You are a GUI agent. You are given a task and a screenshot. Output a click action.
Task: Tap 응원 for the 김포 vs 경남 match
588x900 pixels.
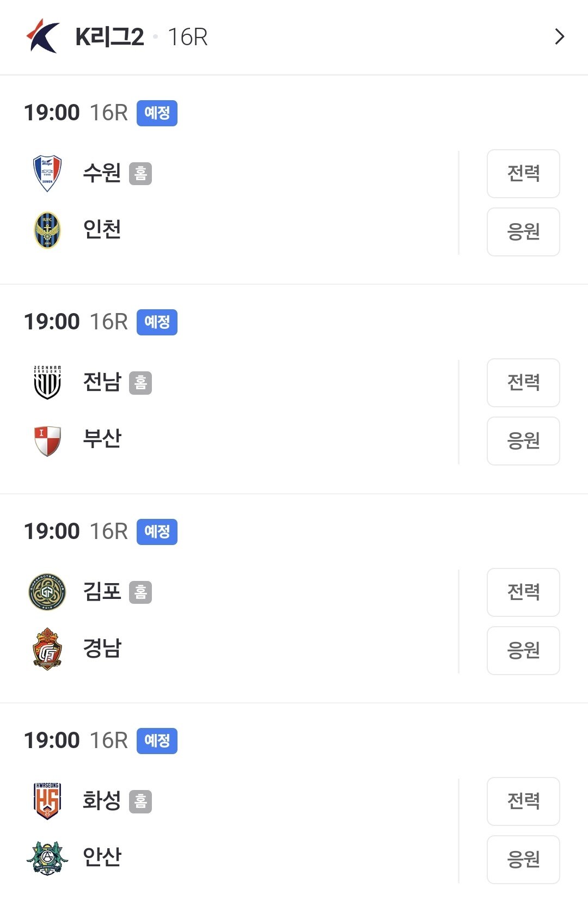coord(523,651)
